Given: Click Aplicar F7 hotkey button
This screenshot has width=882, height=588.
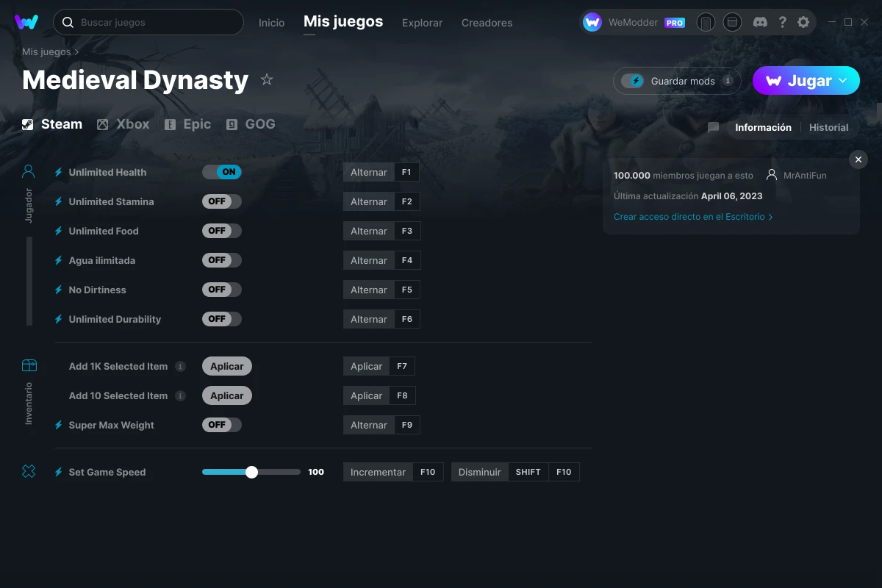Looking at the screenshot, I should click(x=379, y=366).
